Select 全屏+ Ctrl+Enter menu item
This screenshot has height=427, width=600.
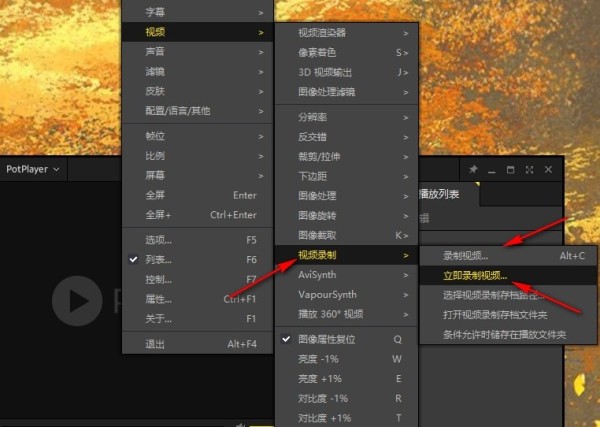coord(197,215)
